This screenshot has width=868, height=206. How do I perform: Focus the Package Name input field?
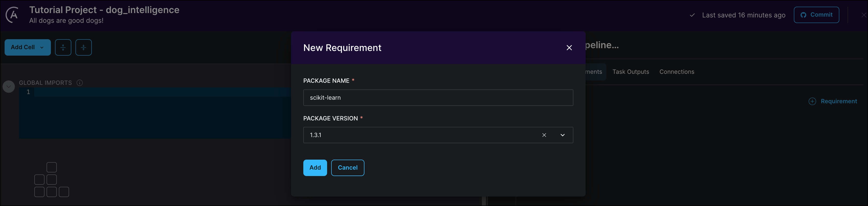click(x=438, y=98)
